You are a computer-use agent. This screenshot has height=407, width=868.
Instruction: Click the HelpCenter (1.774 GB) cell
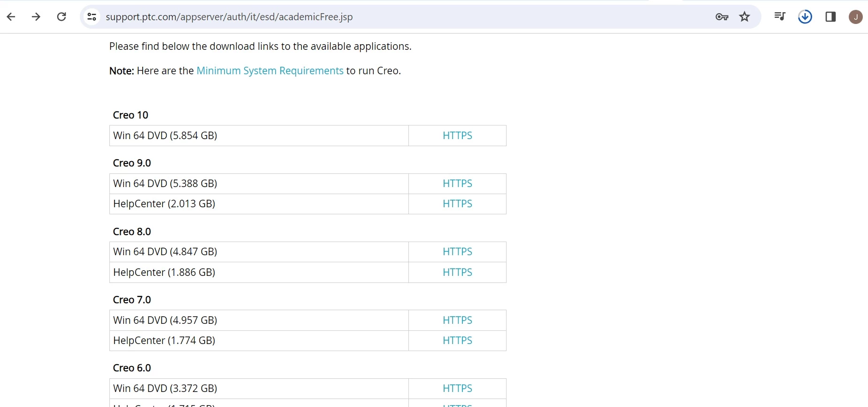(x=259, y=340)
